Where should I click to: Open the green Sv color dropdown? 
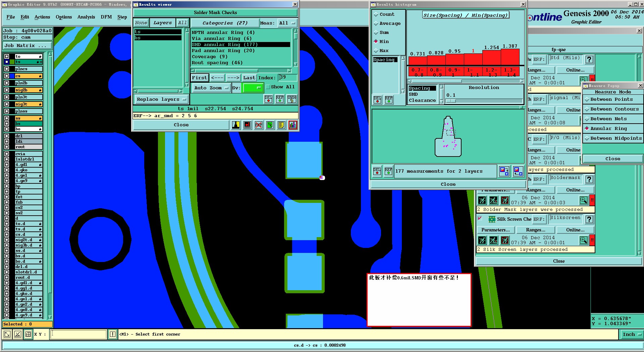click(x=253, y=88)
